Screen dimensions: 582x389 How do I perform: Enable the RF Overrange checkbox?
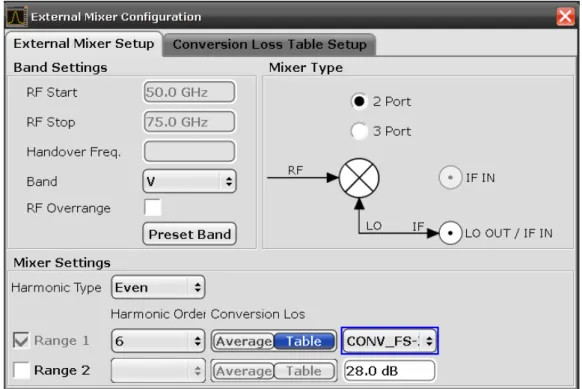153,207
